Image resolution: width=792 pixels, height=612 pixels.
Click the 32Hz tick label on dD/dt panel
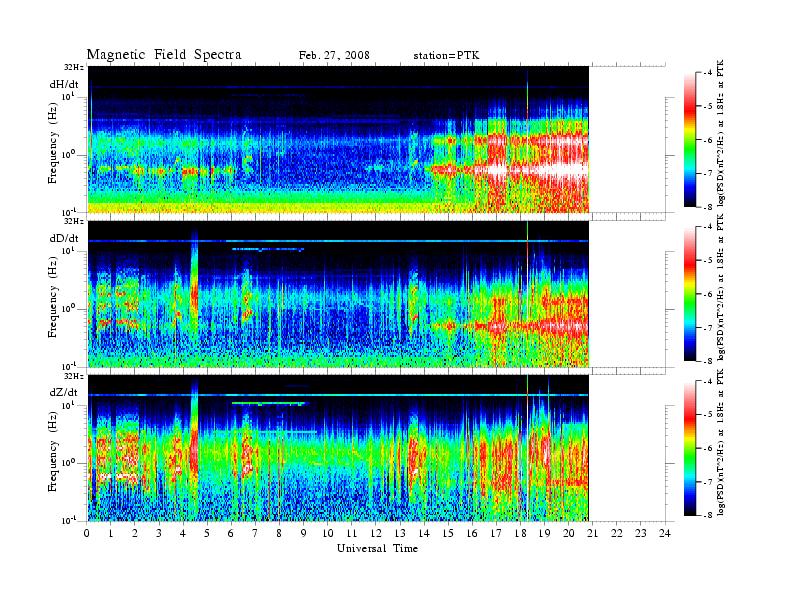pyautogui.click(x=74, y=221)
